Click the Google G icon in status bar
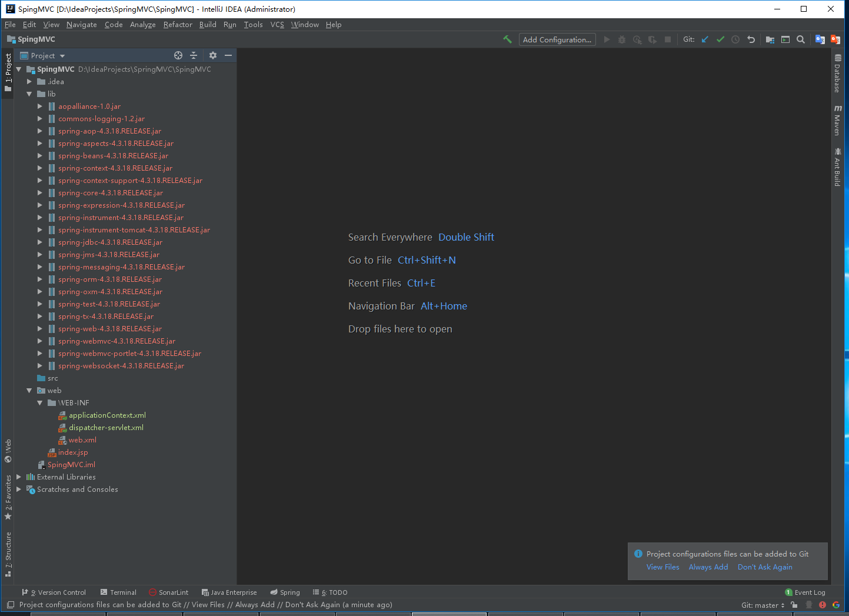The width and height of the screenshot is (849, 616). click(836, 605)
